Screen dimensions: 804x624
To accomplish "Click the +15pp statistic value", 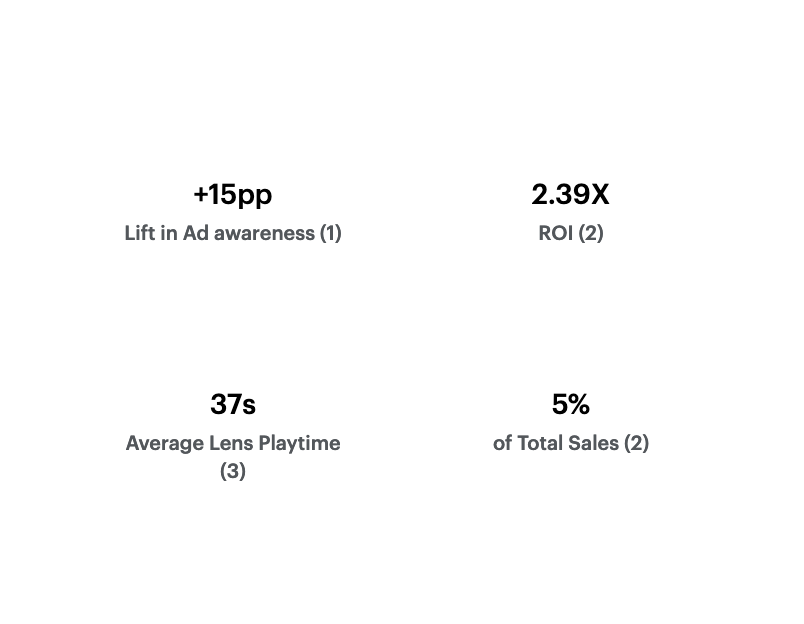I will pyautogui.click(x=233, y=195).
